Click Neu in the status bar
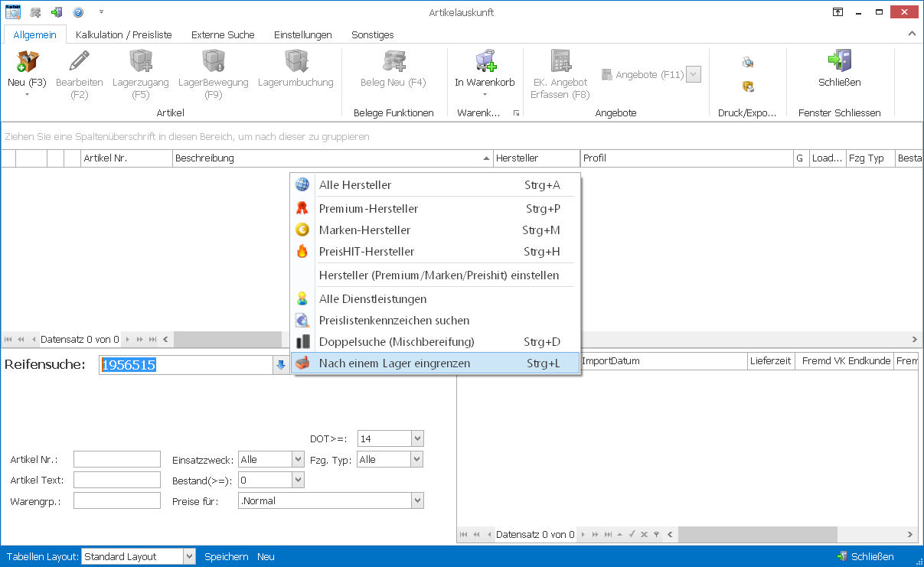 tap(266, 556)
